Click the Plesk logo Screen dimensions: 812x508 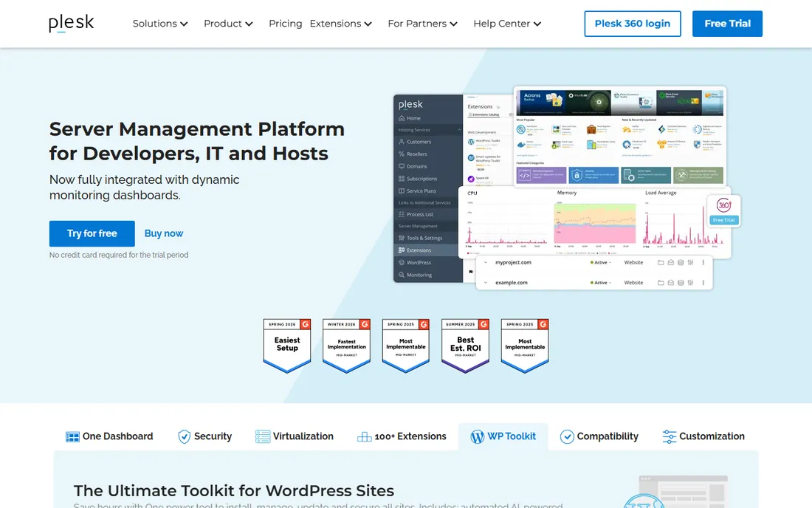(72, 24)
